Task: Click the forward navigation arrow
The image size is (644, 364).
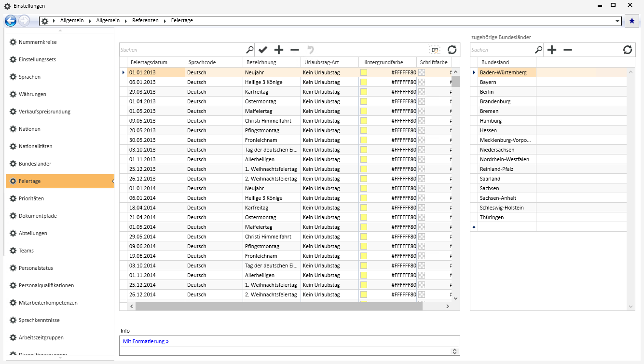Action: coord(24,21)
